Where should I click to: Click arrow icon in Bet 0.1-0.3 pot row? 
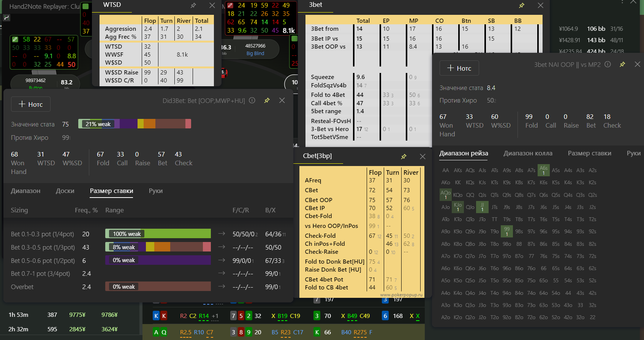coord(222,234)
